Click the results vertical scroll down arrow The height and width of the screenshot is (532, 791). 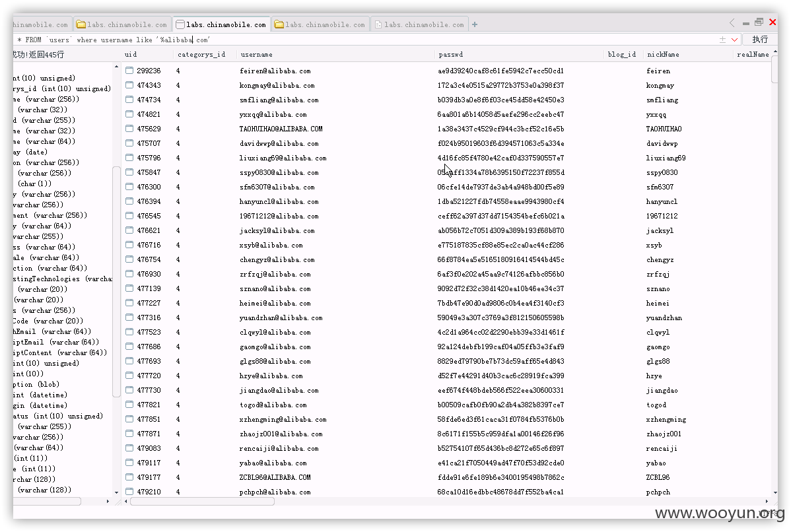(x=775, y=492)
